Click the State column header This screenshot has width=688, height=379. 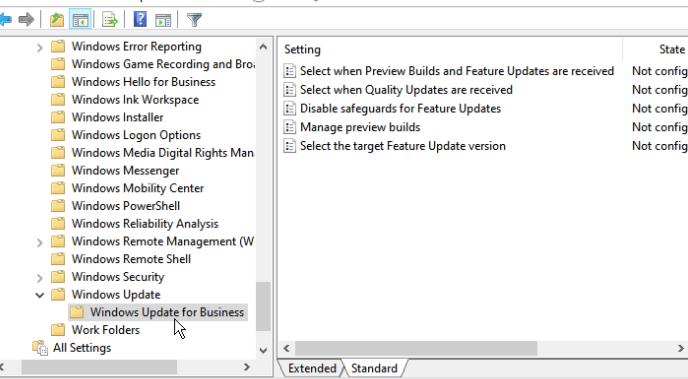coord(672,49)
